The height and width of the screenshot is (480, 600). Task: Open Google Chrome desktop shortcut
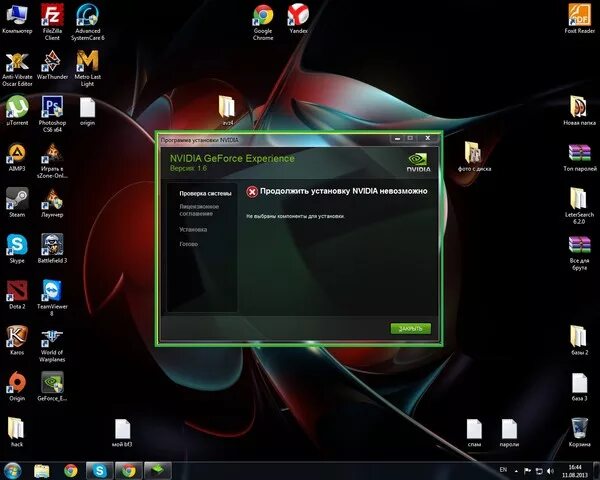(x=263, y=22)
